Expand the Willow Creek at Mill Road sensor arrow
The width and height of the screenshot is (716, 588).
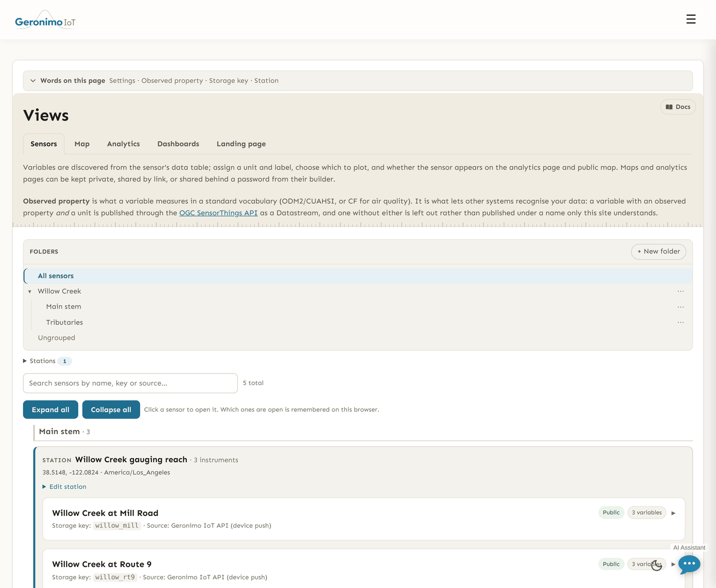(674, 513)
